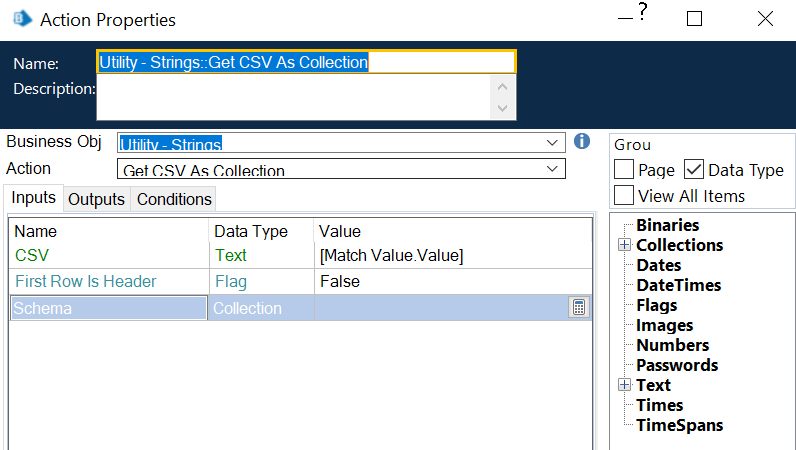
Task: Tick the View All Items checkbox
Action: click(624, 195)
